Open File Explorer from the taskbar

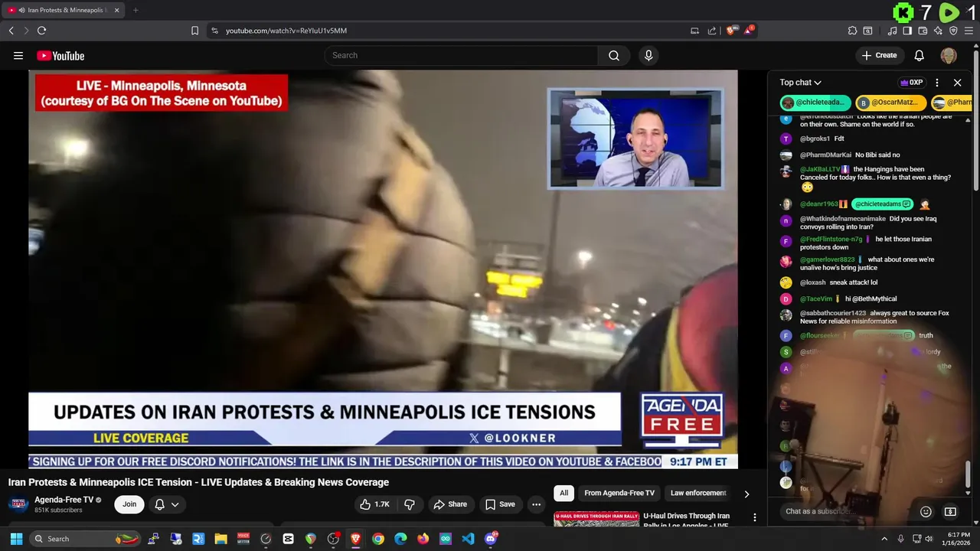pyautogui.click(x=220, y=539)
